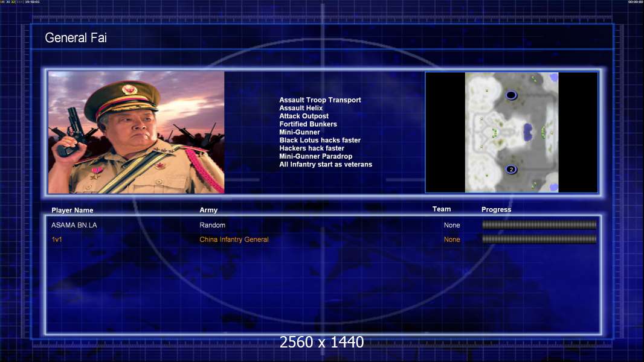Viewport: 644px width, 362px height.
Task: Click 'Attack Outpost' ability text
Action: [x=303, y=116]
